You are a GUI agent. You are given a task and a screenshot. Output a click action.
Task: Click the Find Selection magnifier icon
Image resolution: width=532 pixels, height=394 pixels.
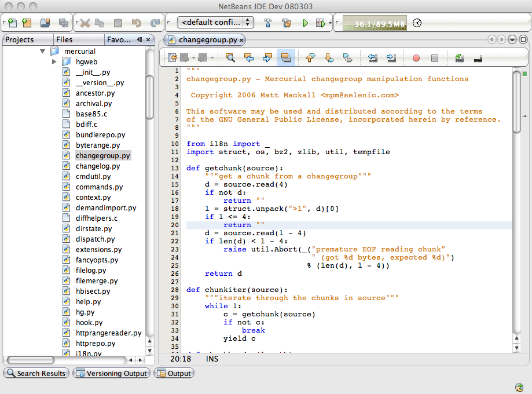pos(230,58)
